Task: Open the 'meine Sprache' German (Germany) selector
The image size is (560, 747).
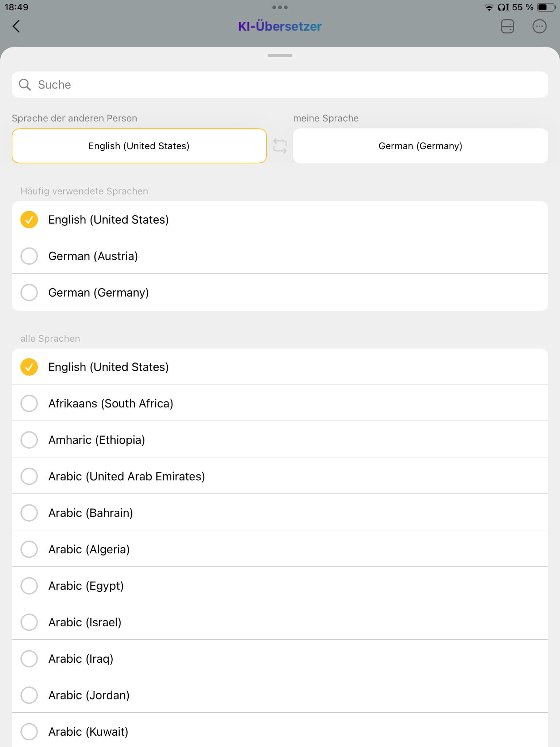Action: (420, 146)
